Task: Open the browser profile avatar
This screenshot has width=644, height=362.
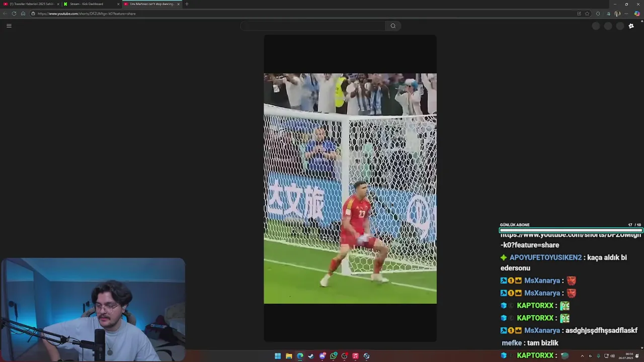Action: click(617, 14)
